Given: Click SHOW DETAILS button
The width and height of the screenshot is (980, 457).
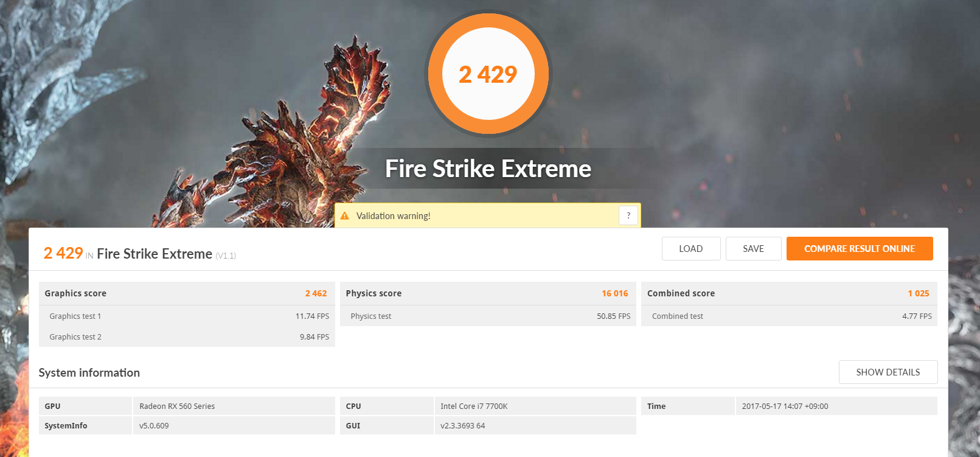Looking at the screenshot, I should (x=888, y=372).
